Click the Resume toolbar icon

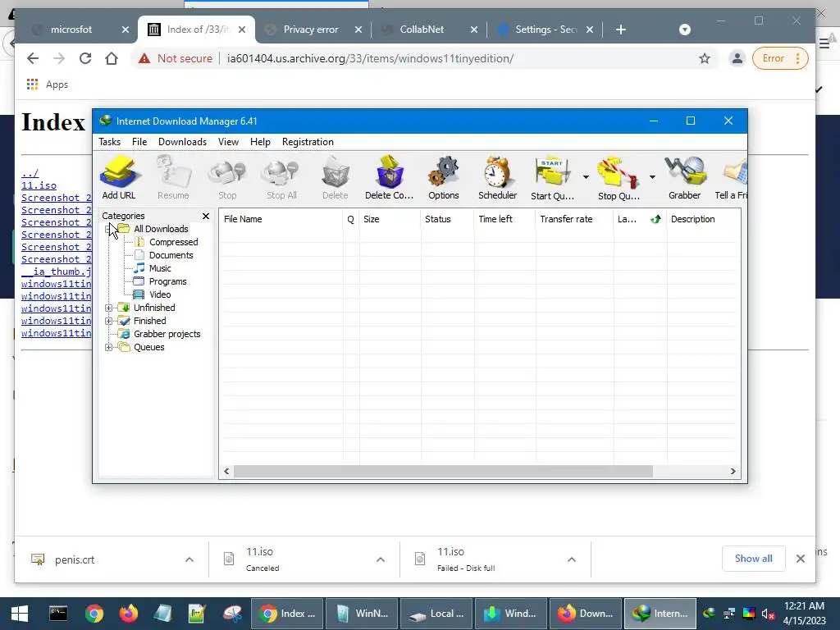173,177
